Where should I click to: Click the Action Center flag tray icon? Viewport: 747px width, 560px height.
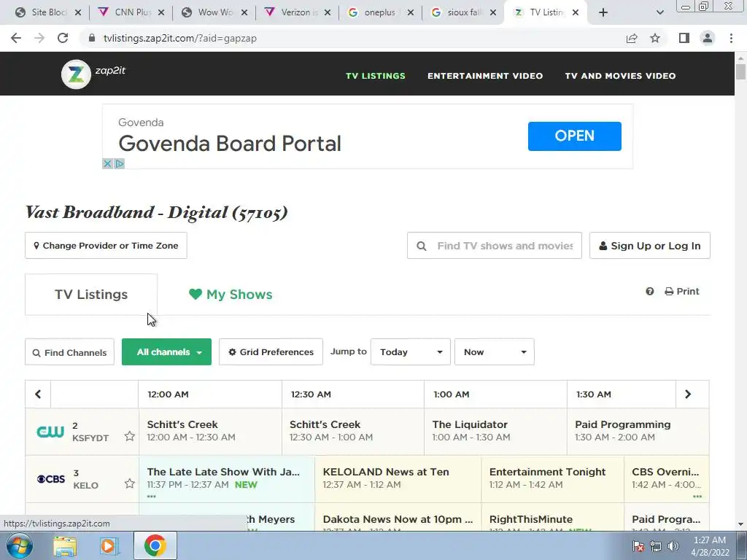(x=638, y=546)
